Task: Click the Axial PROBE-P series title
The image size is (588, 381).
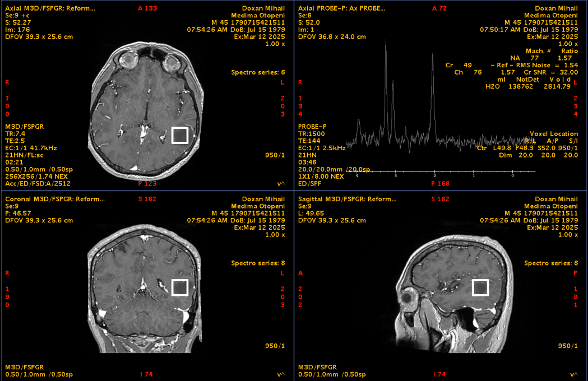Action: pyautogui.click(x=341, y=9)
